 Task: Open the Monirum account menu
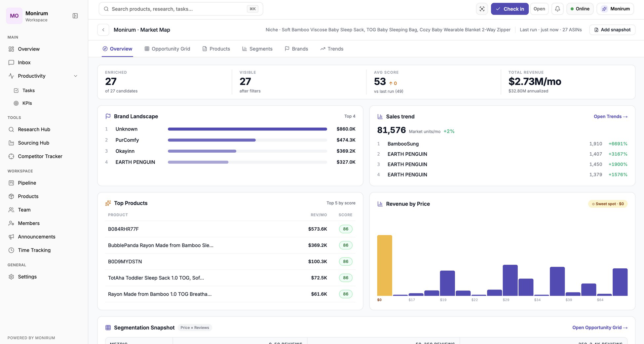pyautogui.click(x=615, y=9)
